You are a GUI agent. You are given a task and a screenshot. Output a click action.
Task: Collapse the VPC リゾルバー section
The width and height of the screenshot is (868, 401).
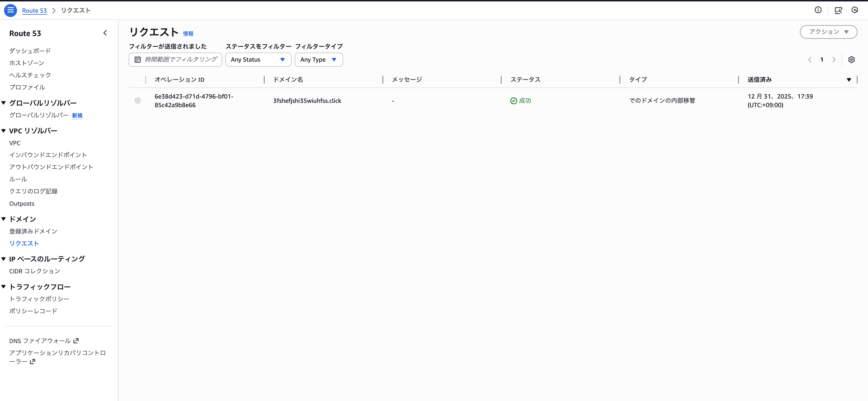tap(3, 130)
